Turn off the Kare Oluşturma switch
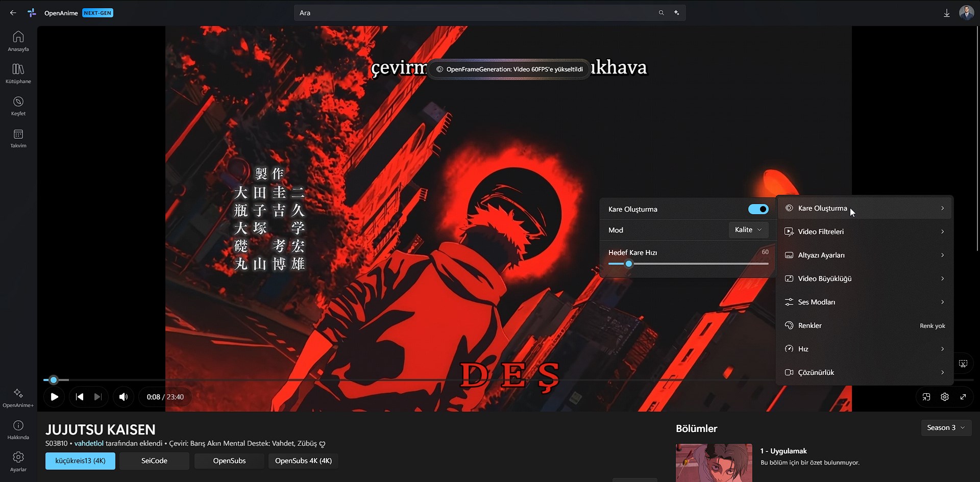 (758, 209)
